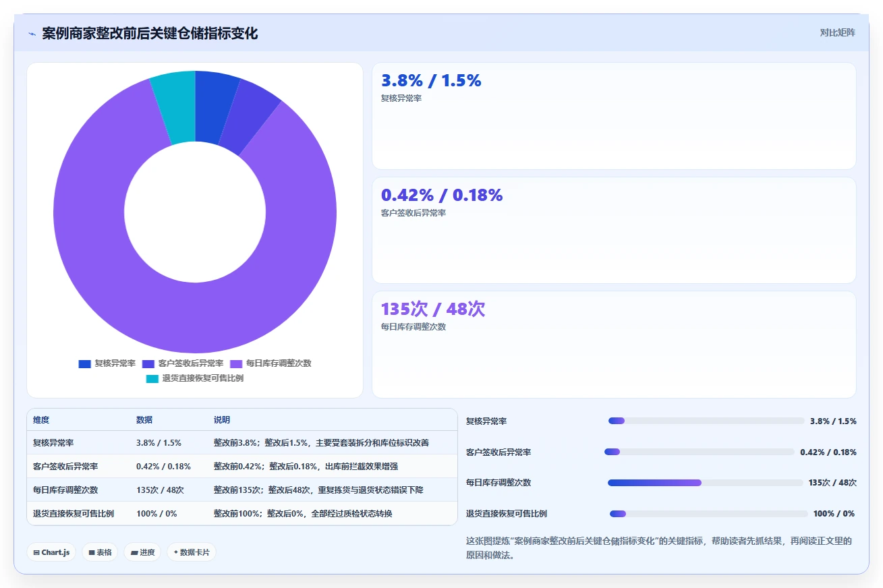Select the 135次 / 48次 data card
Screen dimensions: 883x588
point(614,345)
